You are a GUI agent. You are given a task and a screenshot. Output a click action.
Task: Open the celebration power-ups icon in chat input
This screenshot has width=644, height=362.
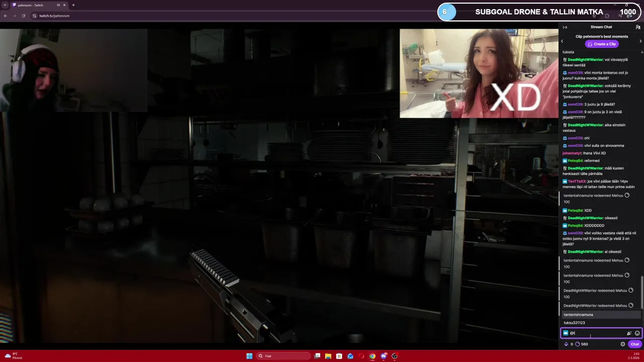629,333
